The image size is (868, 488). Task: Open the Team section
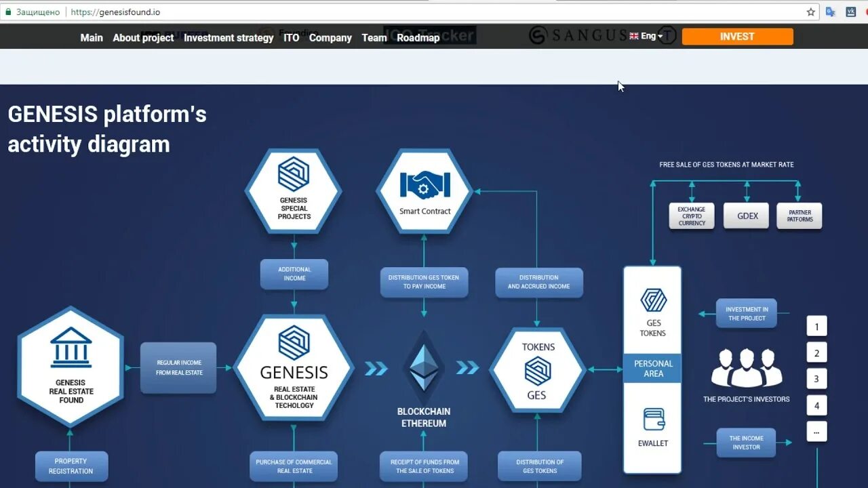pyautogui.click(x=374, y=38)
